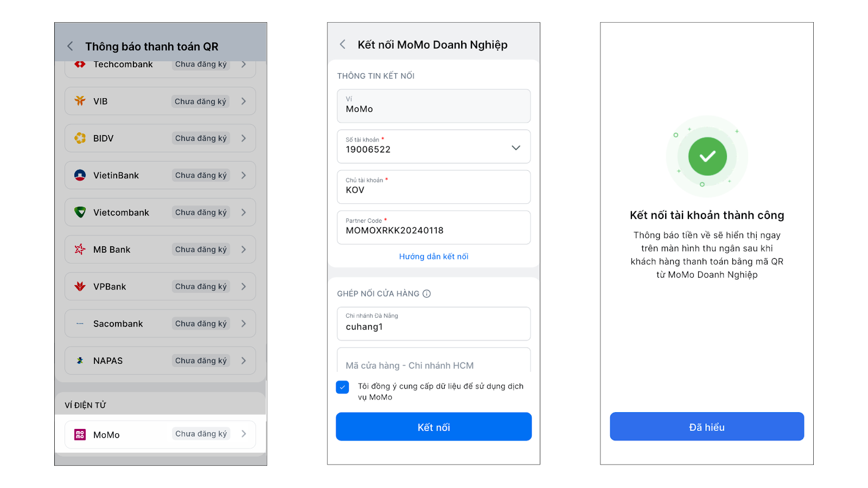Click the Vietcombank shield logo icon

(80, 212)
